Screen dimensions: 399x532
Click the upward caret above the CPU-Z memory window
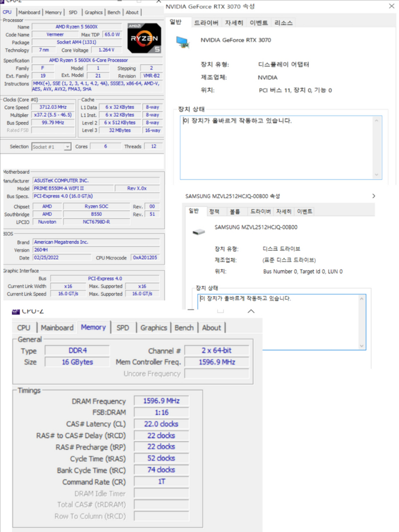point(251,311)
